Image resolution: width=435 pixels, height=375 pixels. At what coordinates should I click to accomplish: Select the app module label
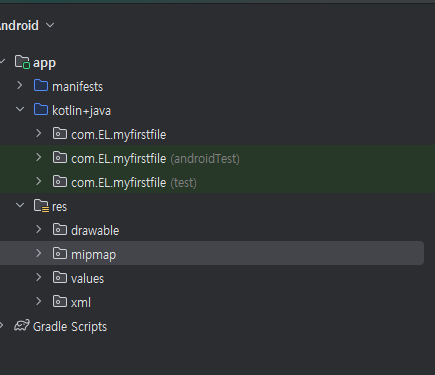click(44, 63)
